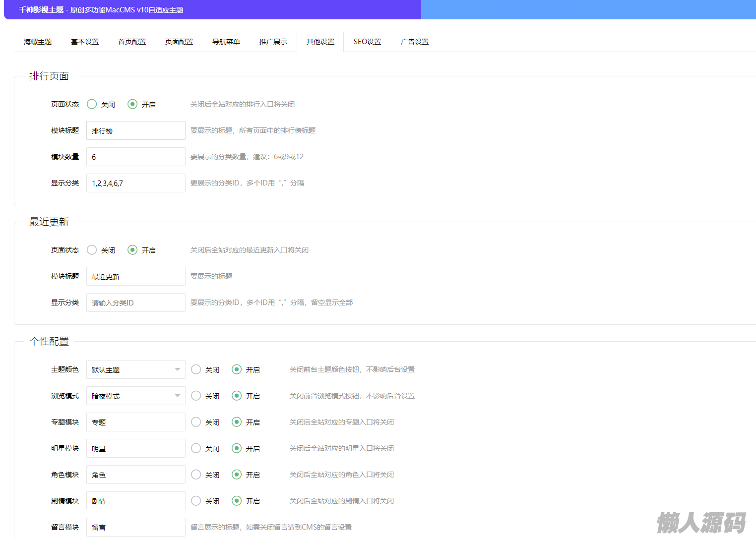Switch to the 海螺主题 tab

point(38,42)
